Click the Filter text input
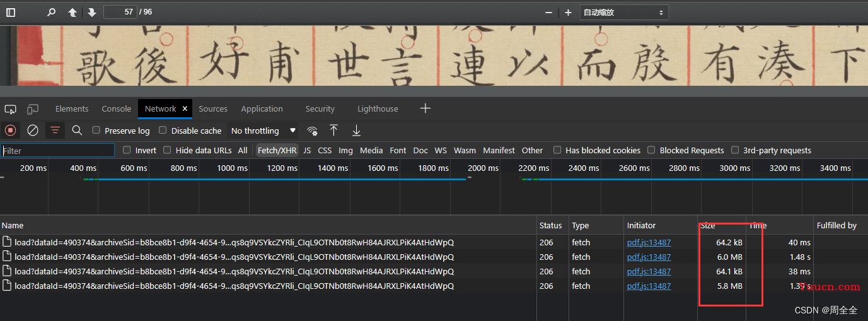The height and width of the screenshot is (321, 868). [57, 151]
